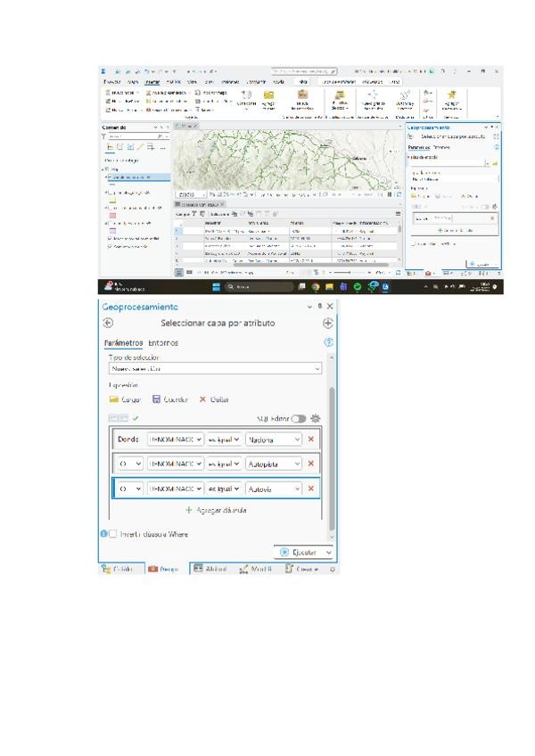The width and height of the screenshot is (535, 756).
Task: Select List by Drawing Order icon in Contenido pane
Action: click(x=110, y=146)
